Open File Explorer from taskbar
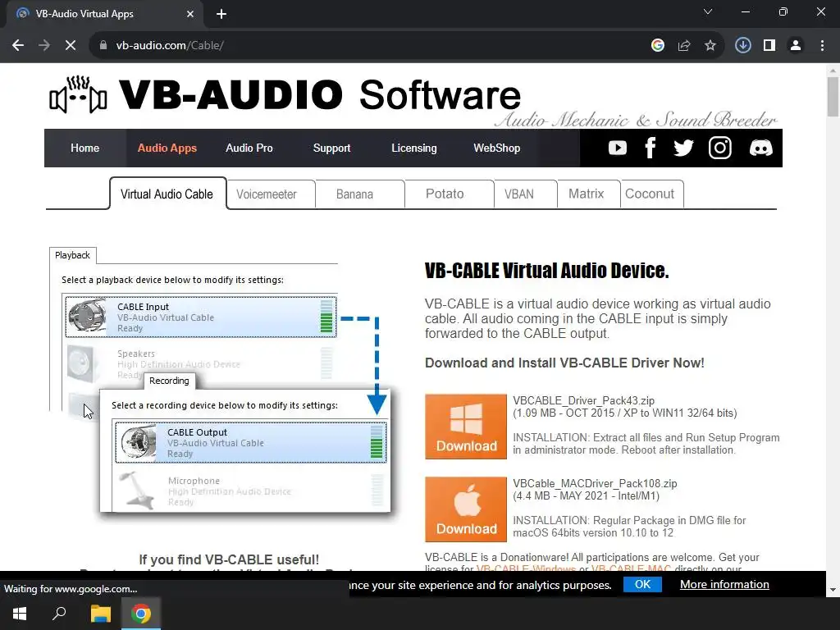This screenshot has height=630, width=840. point(100,614)
